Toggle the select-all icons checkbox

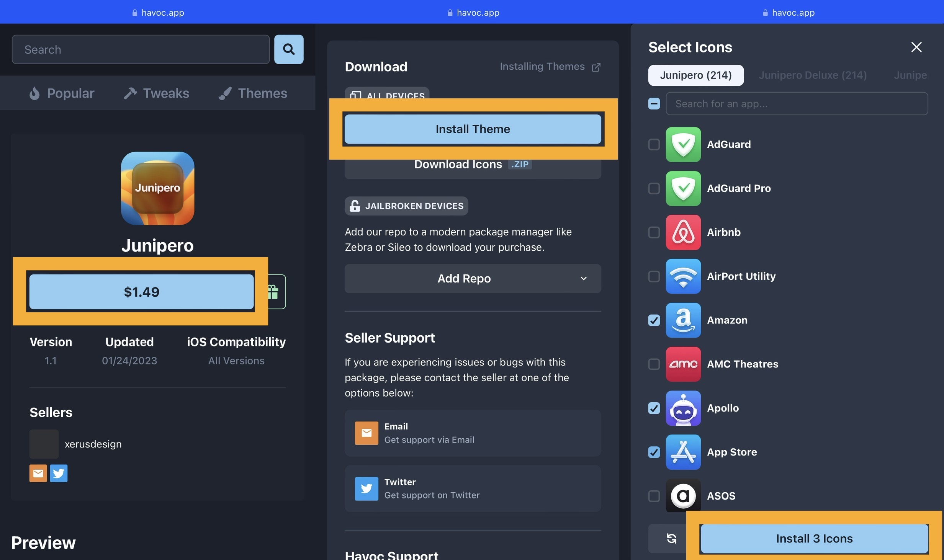654,103
